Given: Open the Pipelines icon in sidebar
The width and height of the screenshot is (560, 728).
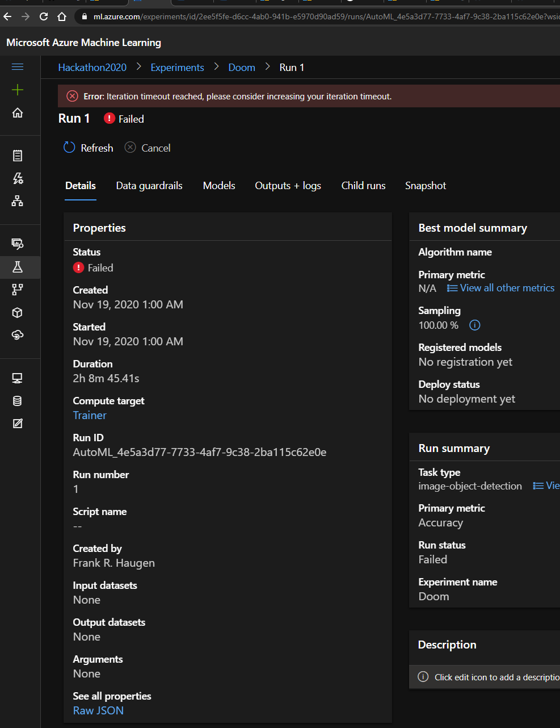Looking at the screenshot, I should [x=17, y=290].
